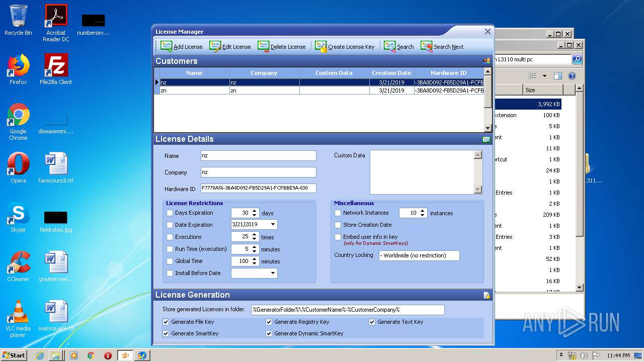Uncheck Generate File Key

point(166,322)
